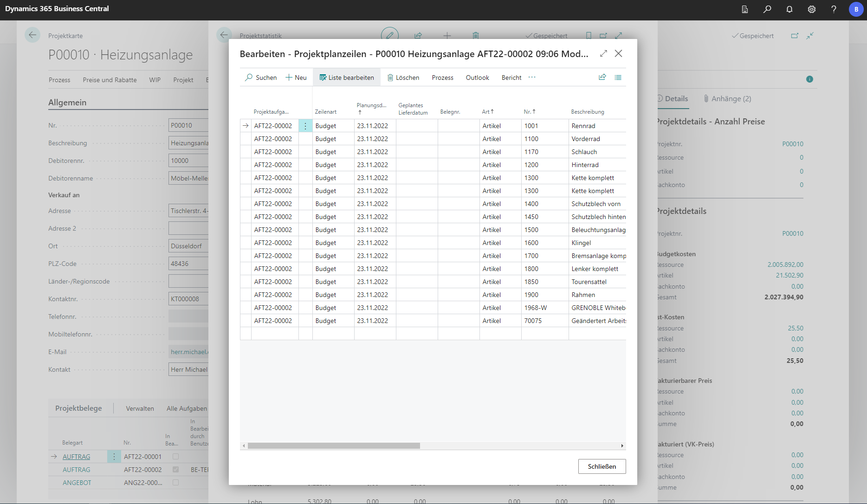Sort by the Beschreibung column header
The image size is (867, 504).
(587, 112)
